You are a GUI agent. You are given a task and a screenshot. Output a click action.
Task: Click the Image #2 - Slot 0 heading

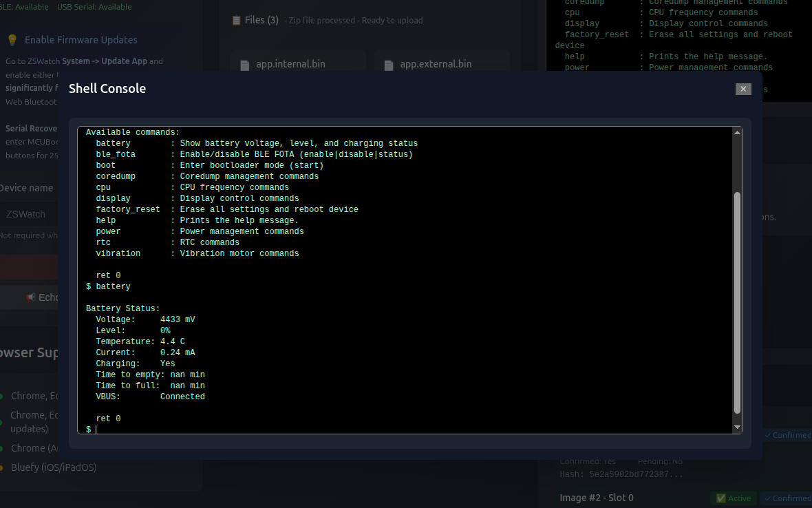597,498
